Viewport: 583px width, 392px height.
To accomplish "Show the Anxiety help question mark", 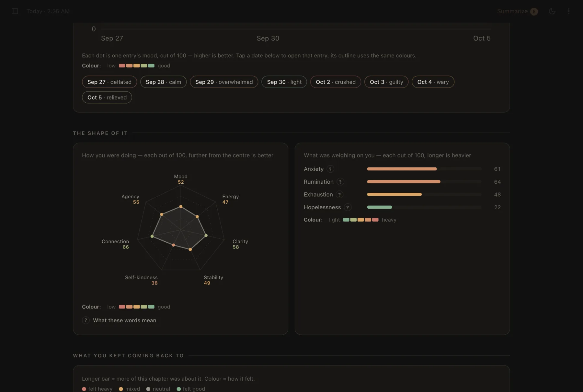I will click(x=330, y=169).
